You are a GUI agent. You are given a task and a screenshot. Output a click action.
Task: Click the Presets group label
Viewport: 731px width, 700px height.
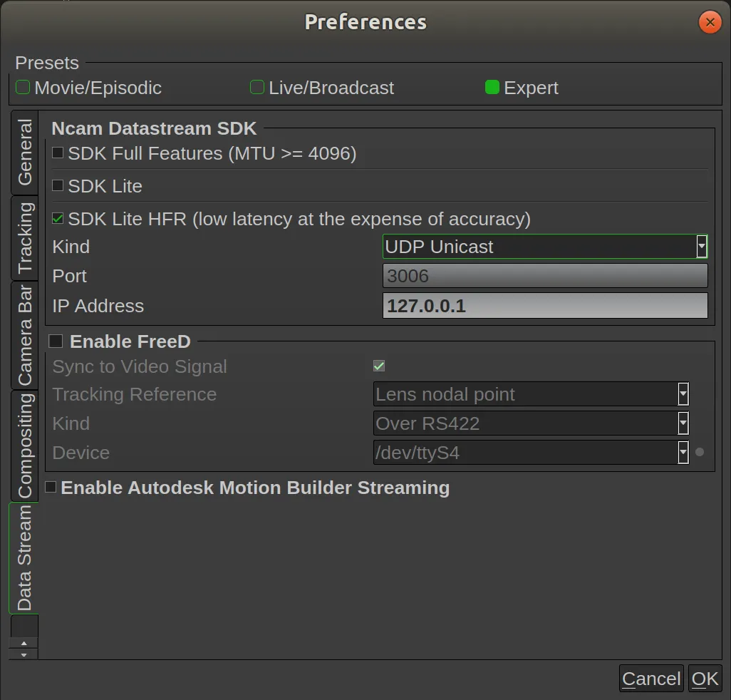pos(47,63)
